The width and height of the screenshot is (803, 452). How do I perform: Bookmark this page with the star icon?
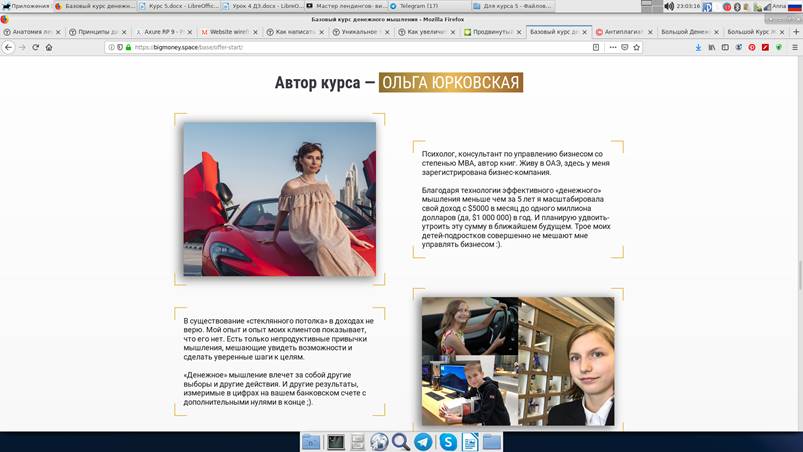pos(636,47)
